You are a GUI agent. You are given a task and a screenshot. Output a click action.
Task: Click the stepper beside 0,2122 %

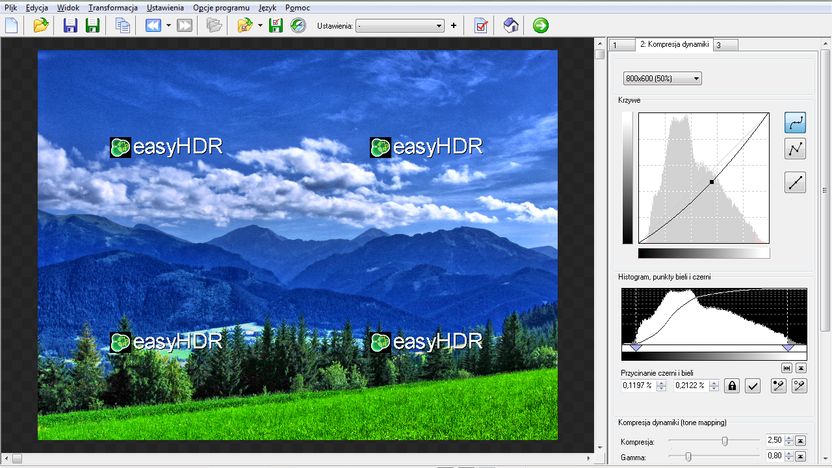point(714,386)
